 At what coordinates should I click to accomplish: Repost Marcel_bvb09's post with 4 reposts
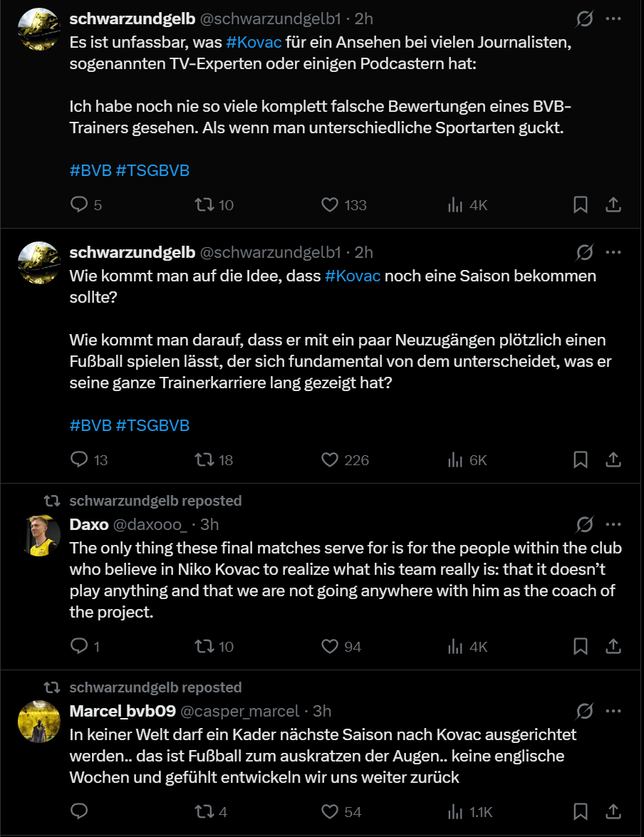point(204,812)
